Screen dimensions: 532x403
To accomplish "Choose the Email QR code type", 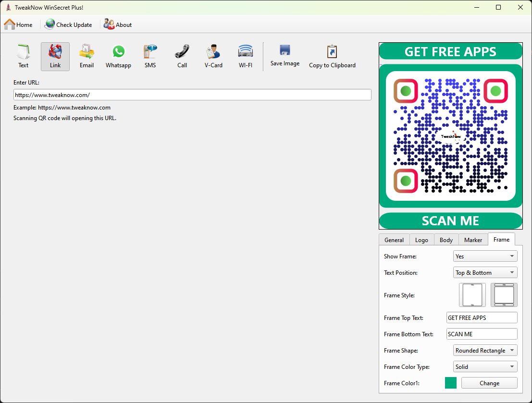I will (87, 56).
